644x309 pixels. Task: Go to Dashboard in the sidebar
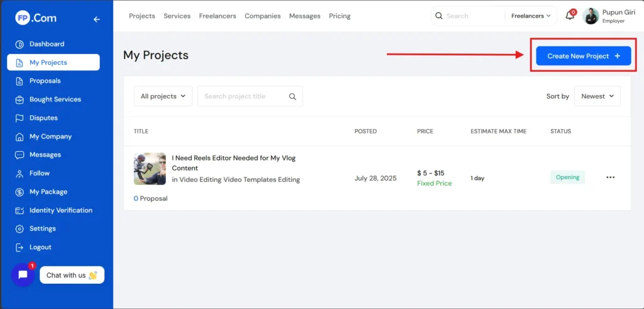coord(47,44)
